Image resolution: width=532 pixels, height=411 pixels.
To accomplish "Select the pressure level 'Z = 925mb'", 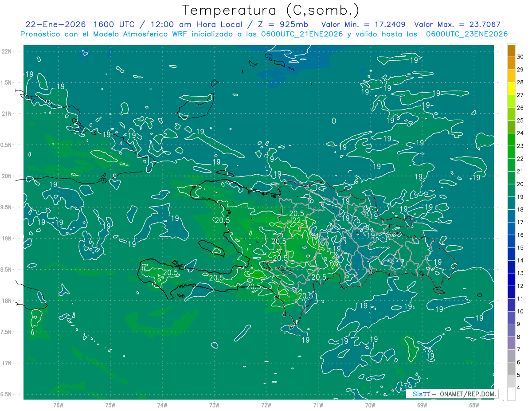I will (282, 24).
